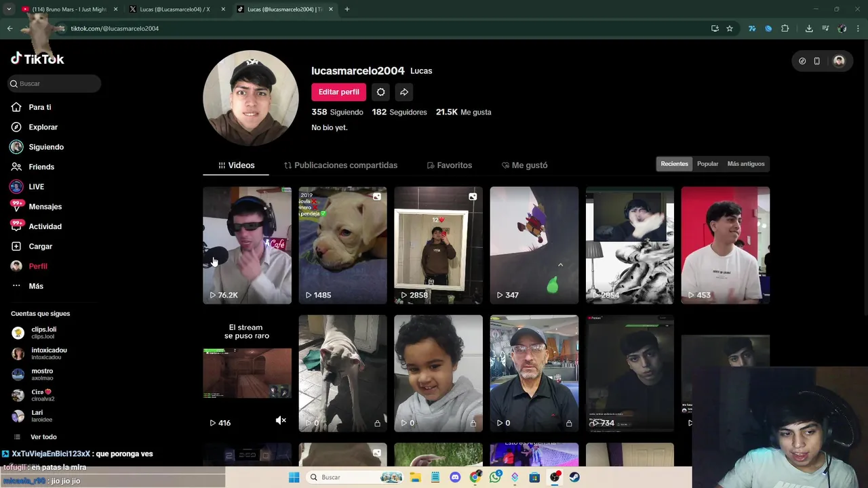Click the install app icon in address bar
Screen dimensions: 868x488
point(715,28)
